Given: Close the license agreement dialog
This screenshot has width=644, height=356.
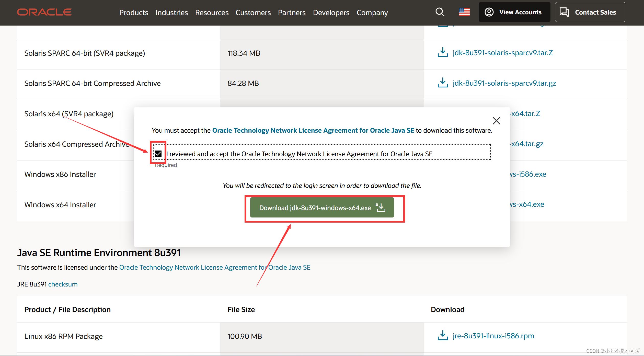Looking at the screenshot, I should tap(496, 121).
